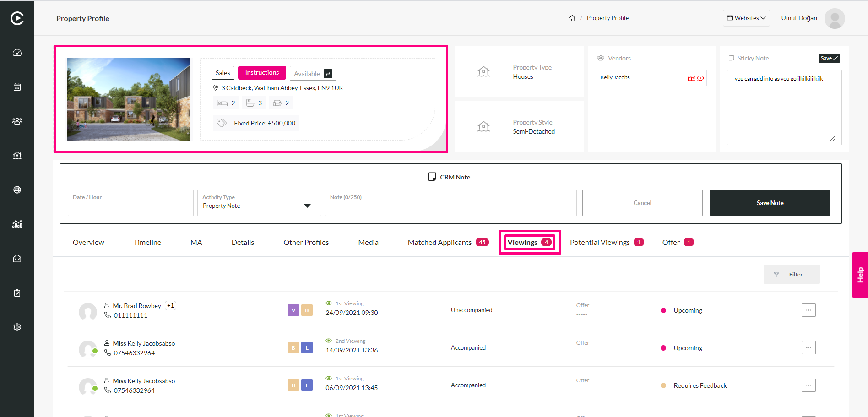Switch to the MA tab
The image size is (868, 417).
pos(196,243)
